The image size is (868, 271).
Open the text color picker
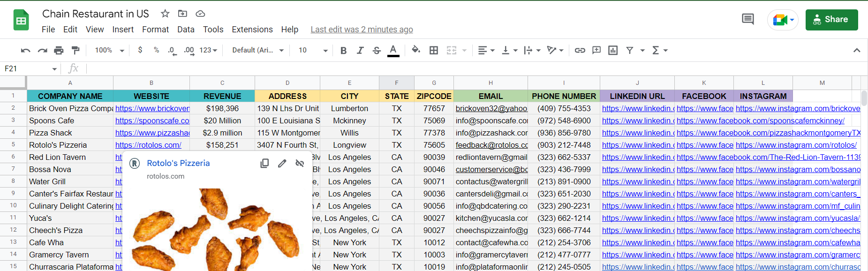pyautogui.click(x=393, y=50)
